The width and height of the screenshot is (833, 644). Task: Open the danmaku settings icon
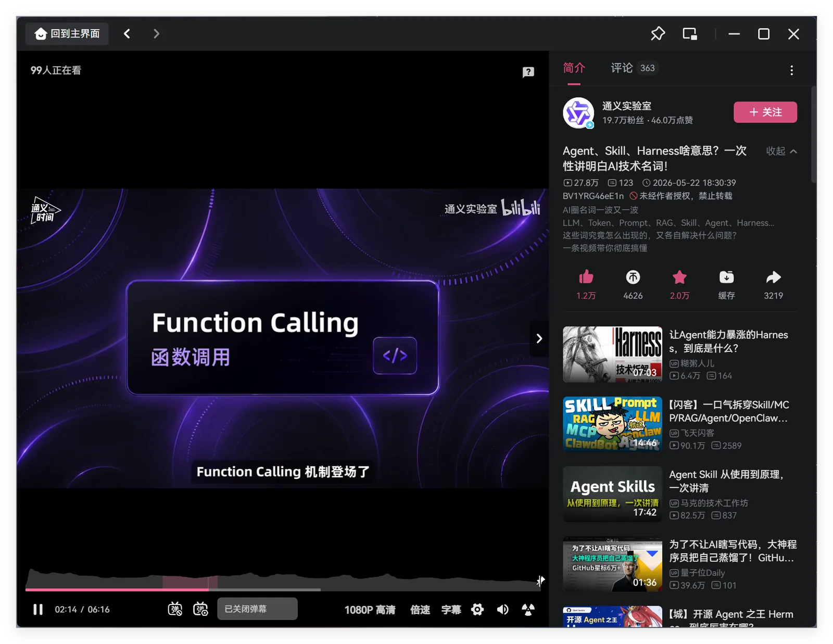click(x=200, y=609)
